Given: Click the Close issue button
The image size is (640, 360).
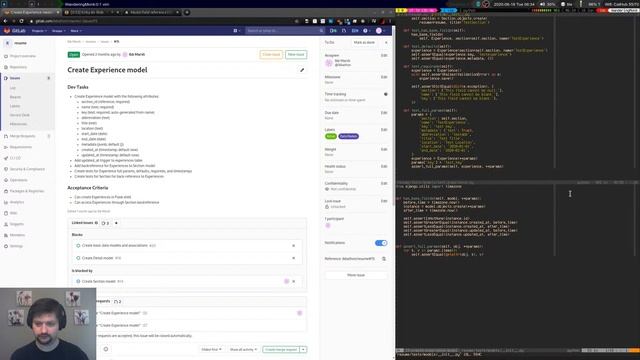Looking at the screenshot, I should pos(271,55).
